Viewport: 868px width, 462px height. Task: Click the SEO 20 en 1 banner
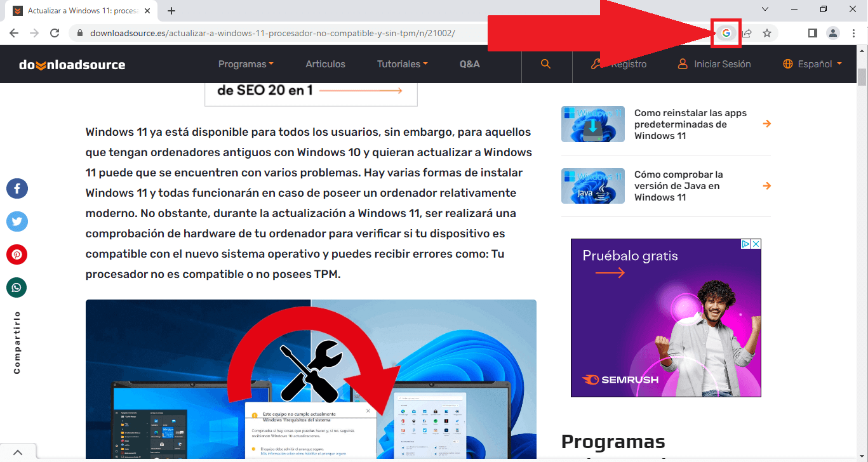coord(311,94)
